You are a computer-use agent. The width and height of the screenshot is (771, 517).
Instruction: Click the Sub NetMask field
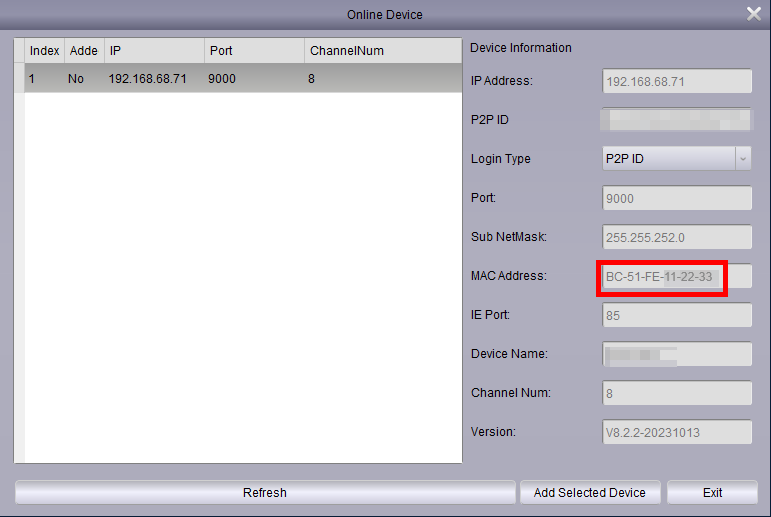coord(677,237)
